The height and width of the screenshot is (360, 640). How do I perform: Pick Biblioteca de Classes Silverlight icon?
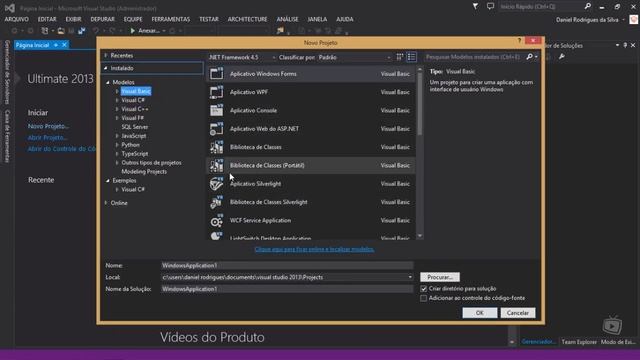coord(216,202)
